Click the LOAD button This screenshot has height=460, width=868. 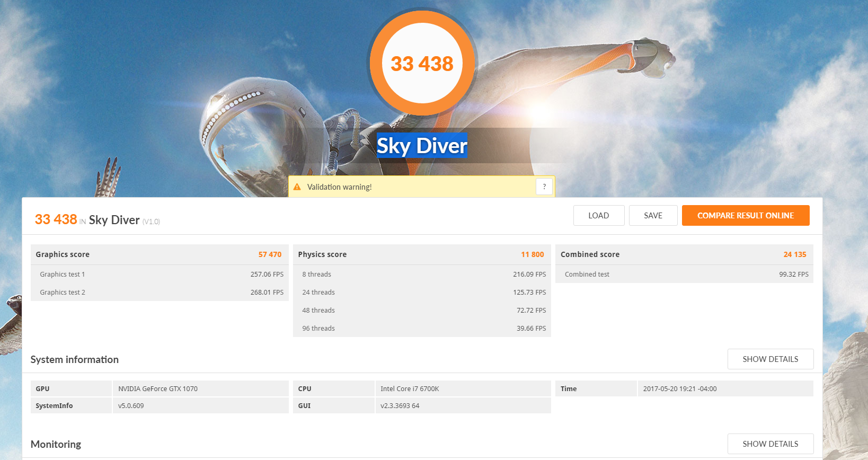pyautogui.click(x=599, y=216)
